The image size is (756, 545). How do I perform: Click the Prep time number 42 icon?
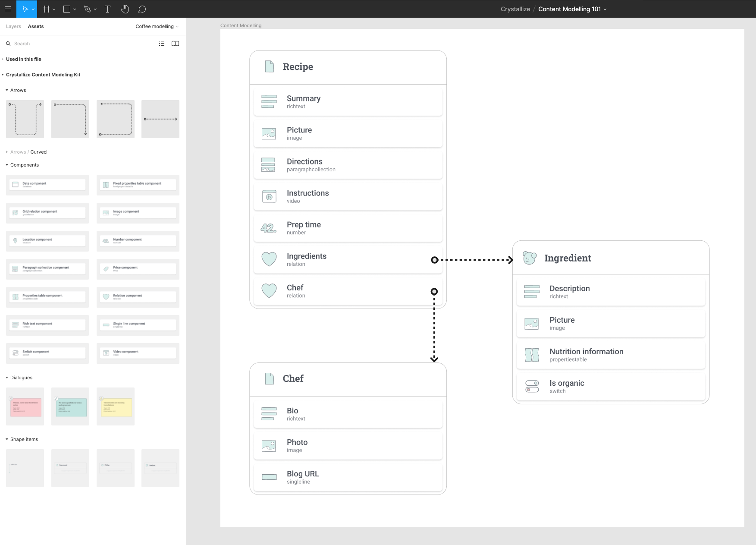click(x=269, y=228)
